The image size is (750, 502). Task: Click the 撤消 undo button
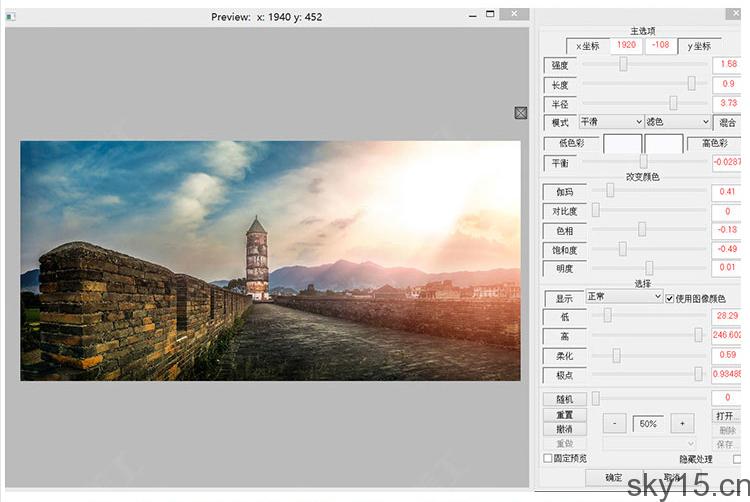(564, 429)
